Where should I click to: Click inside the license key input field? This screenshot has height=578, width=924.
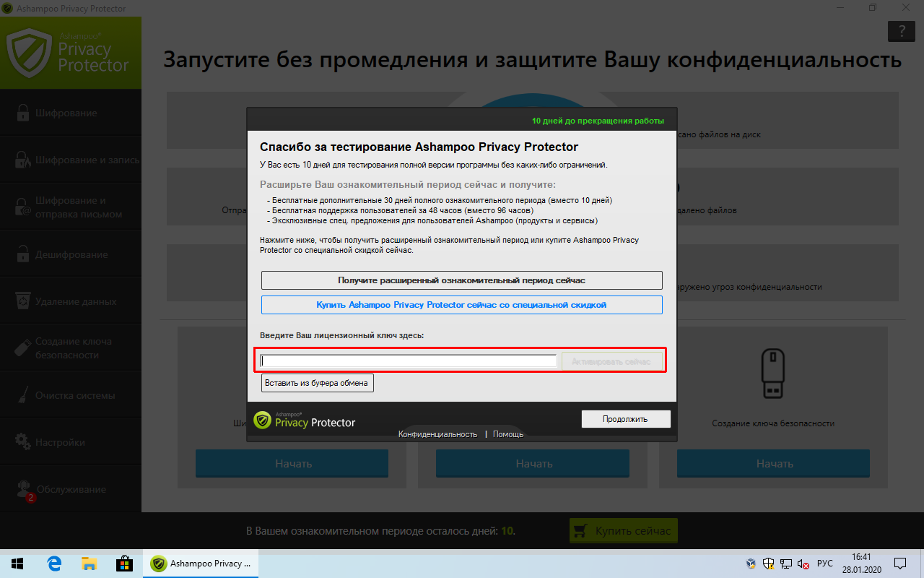pyautogui.click(x=406, y=359)
